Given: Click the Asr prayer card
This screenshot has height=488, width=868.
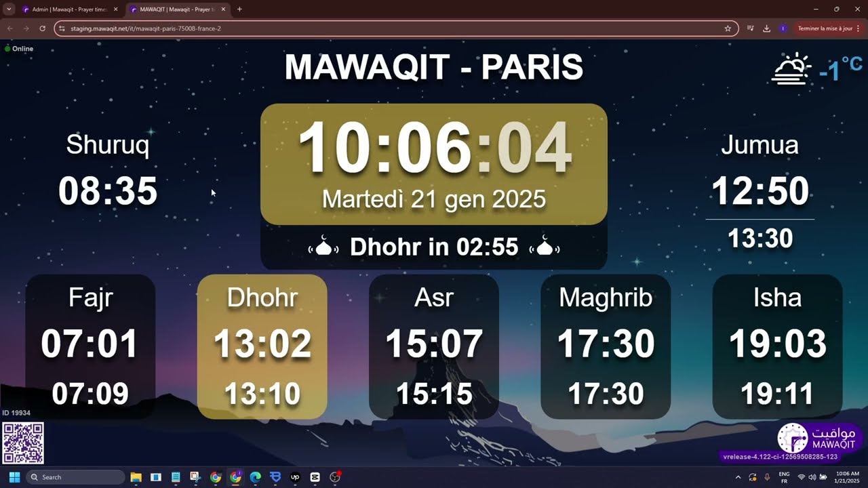Looking at the screenshot, I should tap(434, 346).
